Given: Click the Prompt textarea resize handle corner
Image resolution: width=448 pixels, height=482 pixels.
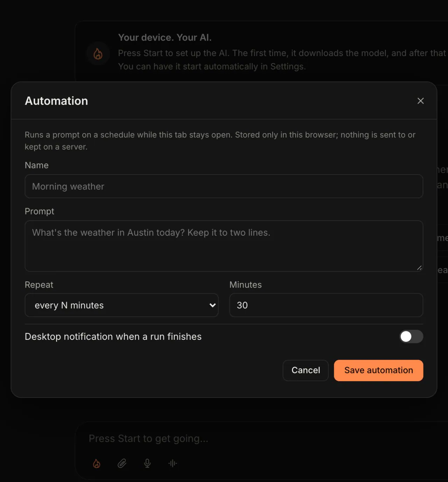Looking at the screenshot, I should point(419,268).
